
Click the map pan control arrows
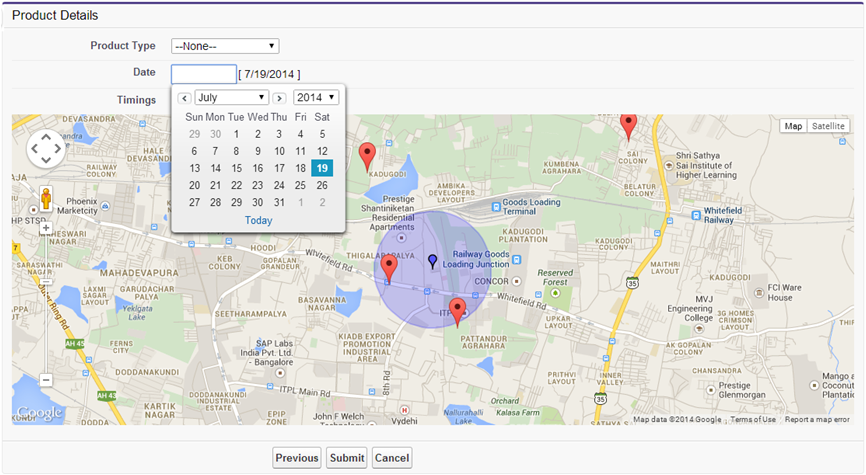[46, 149]
